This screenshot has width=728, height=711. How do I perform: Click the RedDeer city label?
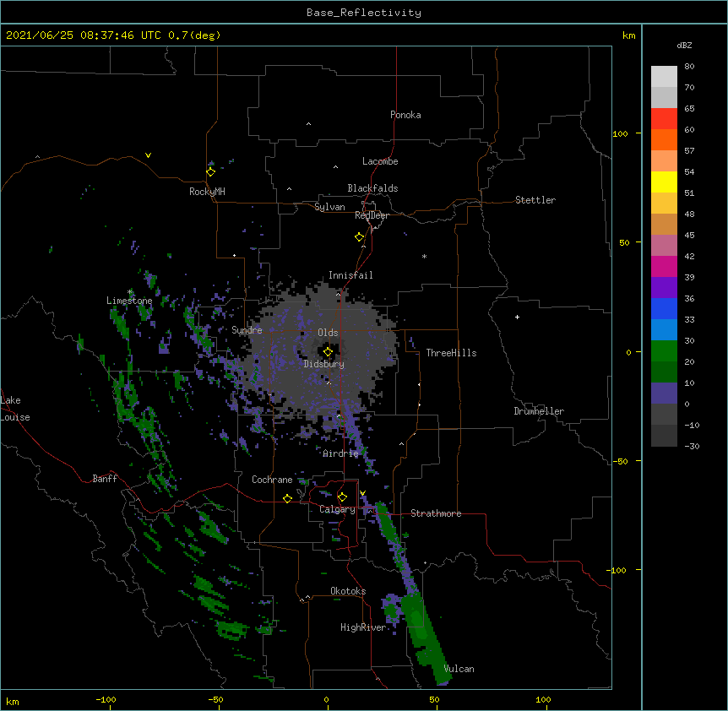pyautogui.click(x=372, y=215)
